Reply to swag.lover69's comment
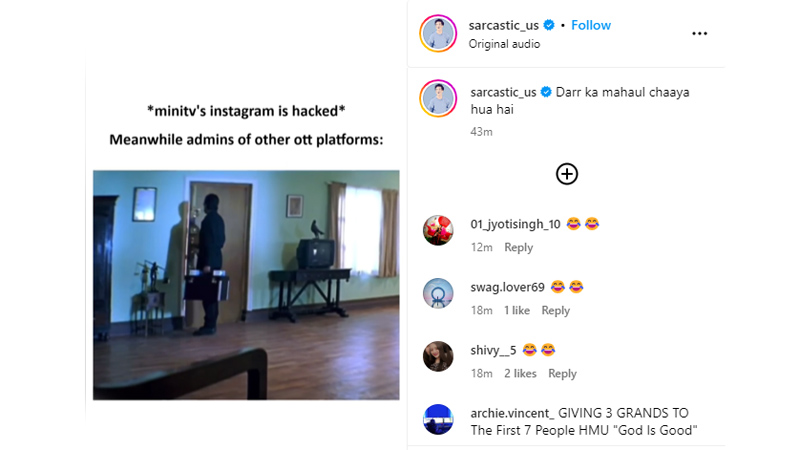The image size is (800, 450). pos(555,311)
